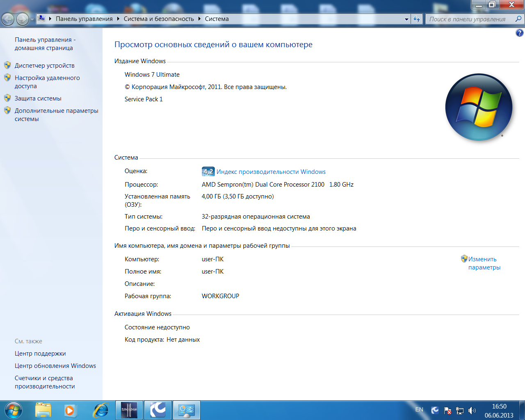Expand chevron after Система и безопасность
Image resolution: width=525 pixels, height=420 pixels.
(x=200, y=19)
